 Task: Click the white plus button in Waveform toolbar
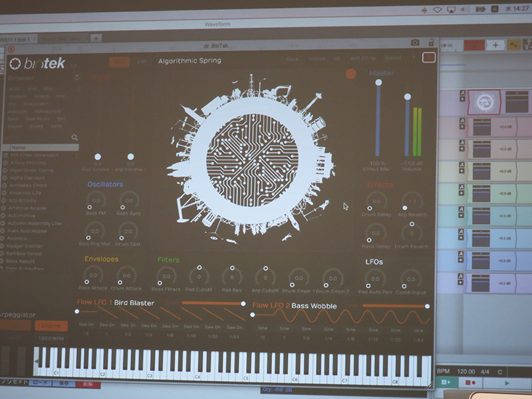click(x=495, y=45)
